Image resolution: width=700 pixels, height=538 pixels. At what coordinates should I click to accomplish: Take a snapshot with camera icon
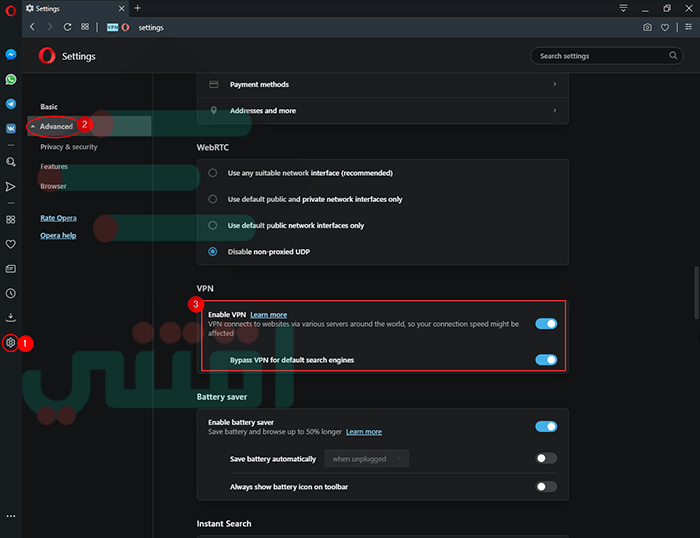tap(647, 27)
